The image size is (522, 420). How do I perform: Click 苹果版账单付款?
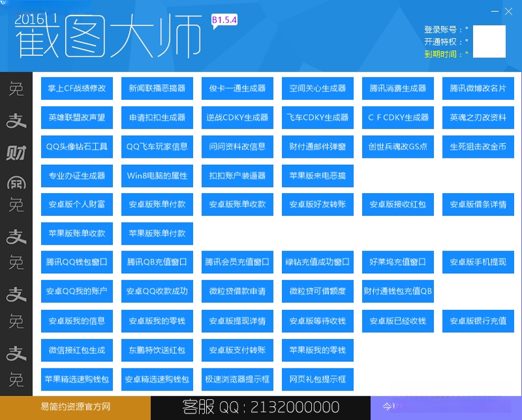[157, 233]
